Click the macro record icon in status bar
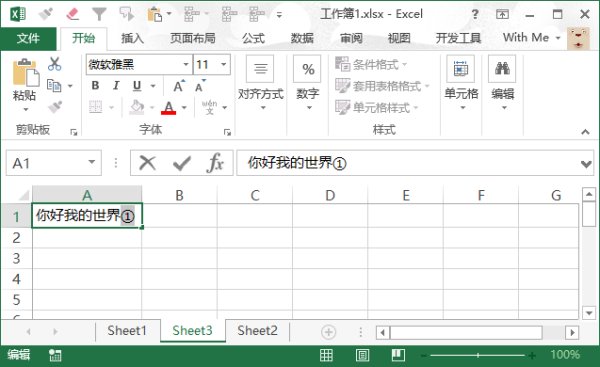Image resolution: width=600 pixels, height=367 pixels. [x=55, y=356]
